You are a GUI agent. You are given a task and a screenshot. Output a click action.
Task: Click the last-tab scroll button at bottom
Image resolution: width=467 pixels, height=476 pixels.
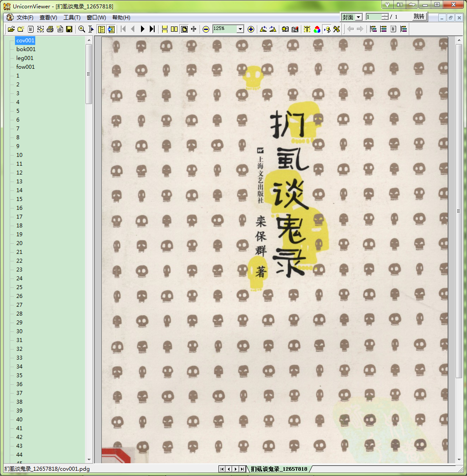click(242, 469)
